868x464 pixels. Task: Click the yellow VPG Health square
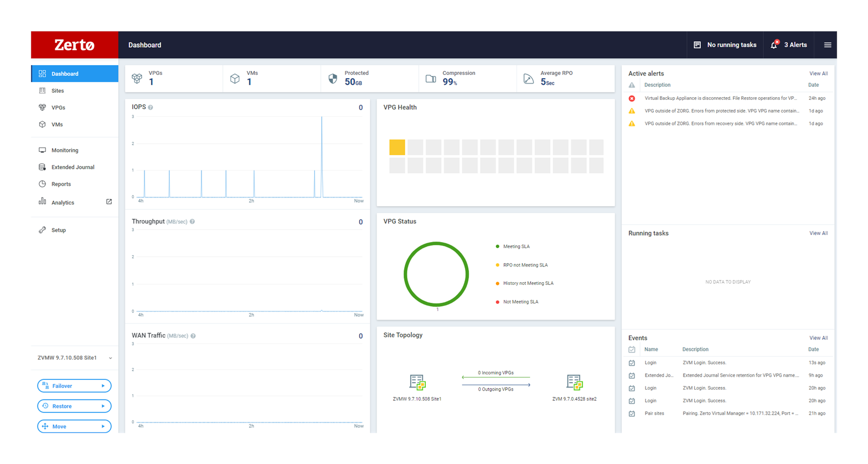click(x=397, y=148)
